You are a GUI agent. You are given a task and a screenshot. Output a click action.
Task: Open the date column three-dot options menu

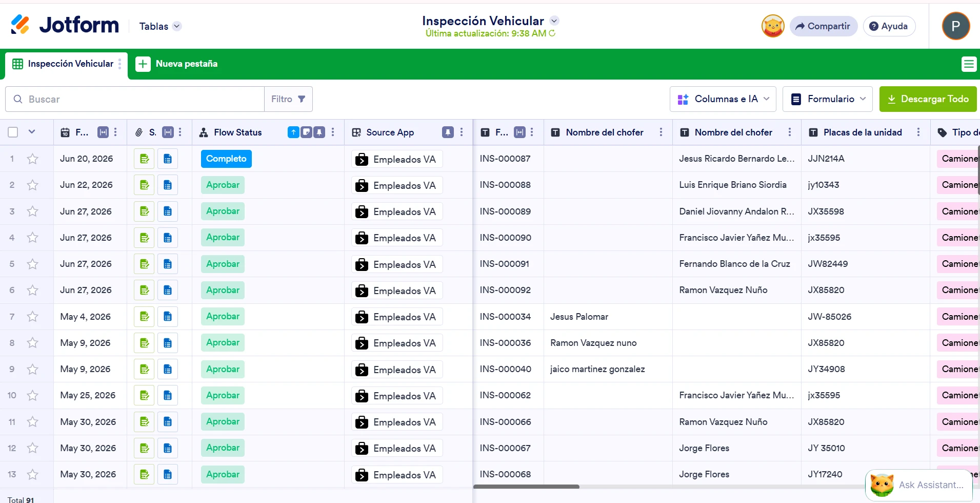tap(115, 132)
